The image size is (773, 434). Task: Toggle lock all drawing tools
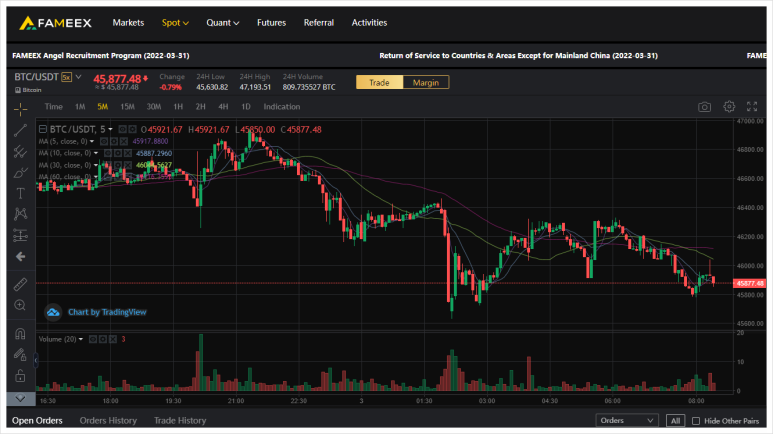point(20,376)
